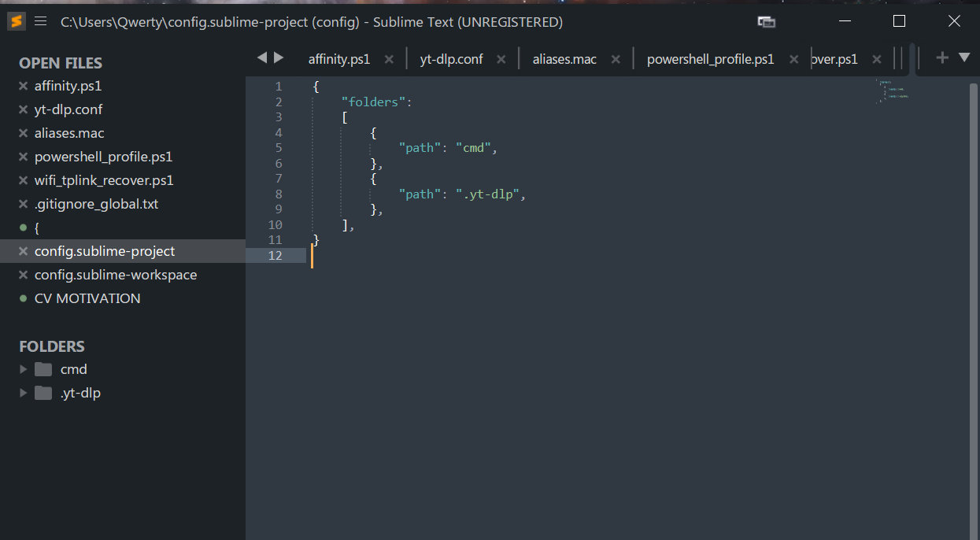Expand the .yt-dlp folder tree
This screenshot has height=540, width=980.
click(x=24, y=393)
